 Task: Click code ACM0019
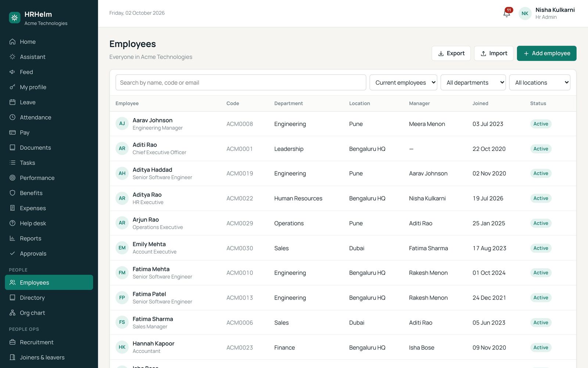240,173
